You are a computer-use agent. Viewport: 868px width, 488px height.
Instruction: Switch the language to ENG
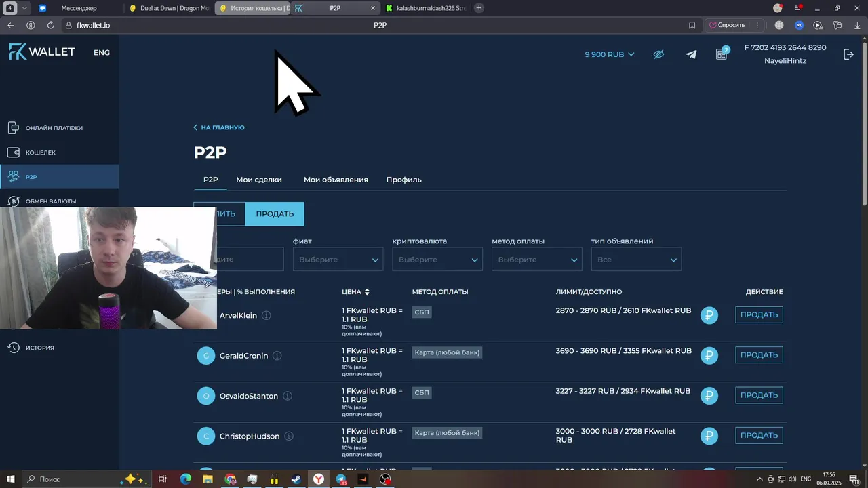[102, 52]
